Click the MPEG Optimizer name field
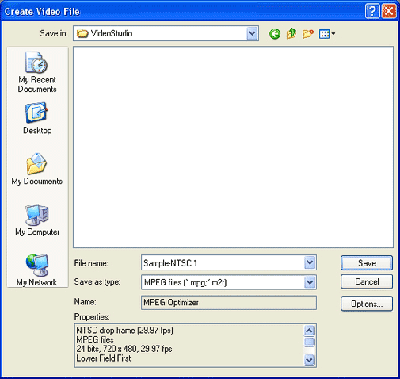Screen dimensions: 400x379 (229, 303)
